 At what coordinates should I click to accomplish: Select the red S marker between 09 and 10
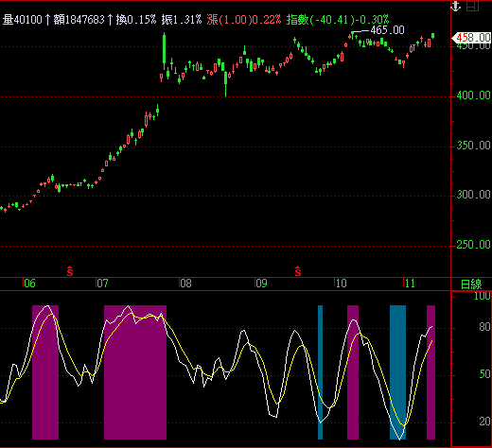click(x=298, y=271)
